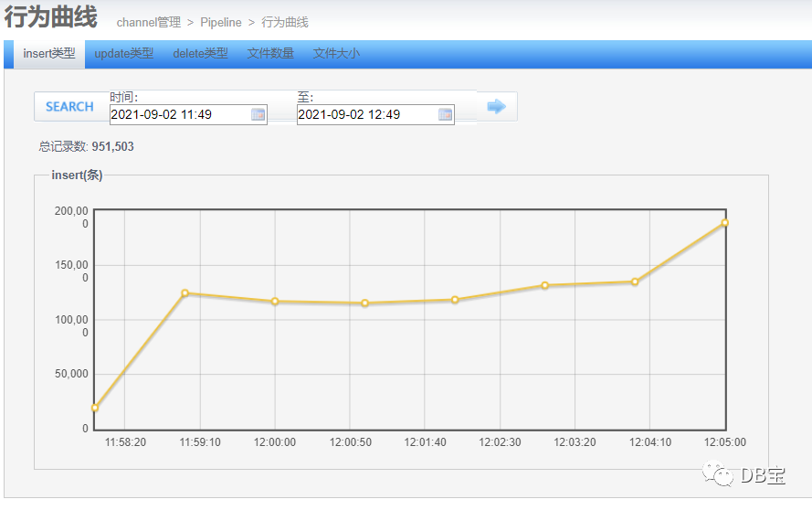Viewport: 812px width, 510px height.
Task: Click the insert(条) chart legend title
Action: [77, 175]
